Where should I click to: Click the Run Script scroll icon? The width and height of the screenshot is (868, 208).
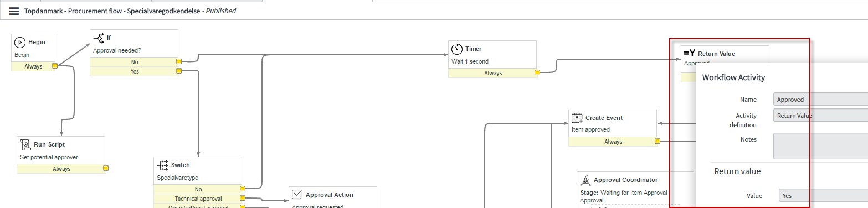(25, 144)
